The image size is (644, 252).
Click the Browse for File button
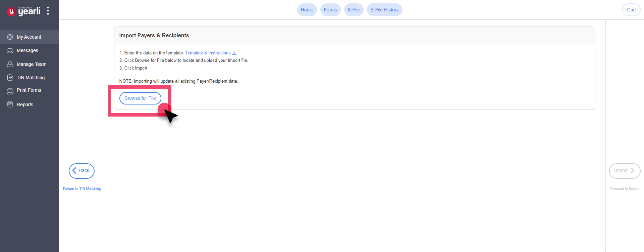click(x=140, y=98)
